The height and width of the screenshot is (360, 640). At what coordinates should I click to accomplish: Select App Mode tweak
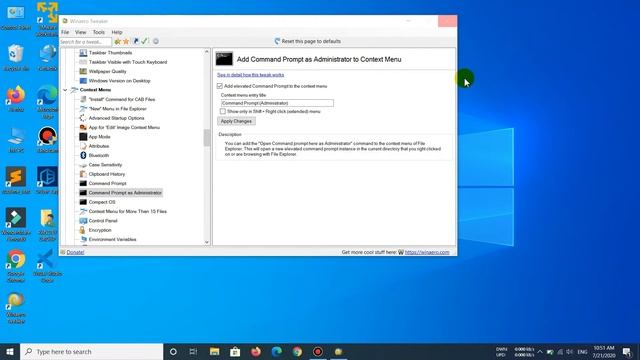click(99, 137)
